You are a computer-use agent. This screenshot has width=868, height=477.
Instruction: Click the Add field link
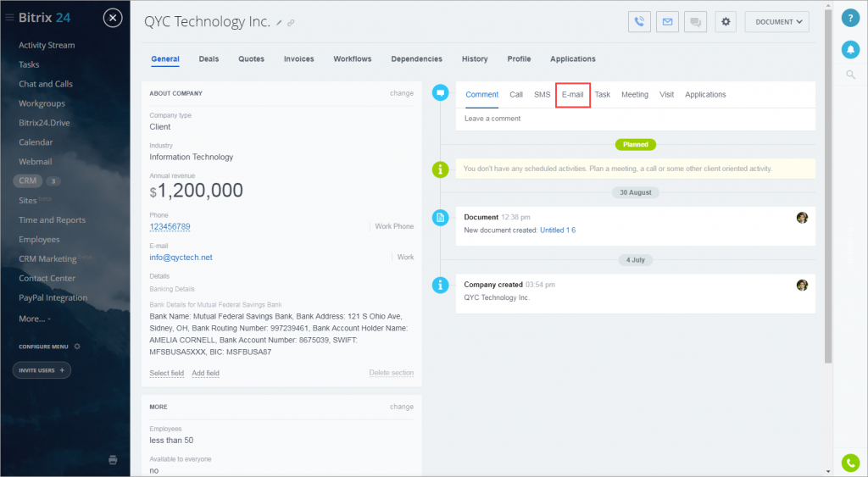click(x=205, y=373)
